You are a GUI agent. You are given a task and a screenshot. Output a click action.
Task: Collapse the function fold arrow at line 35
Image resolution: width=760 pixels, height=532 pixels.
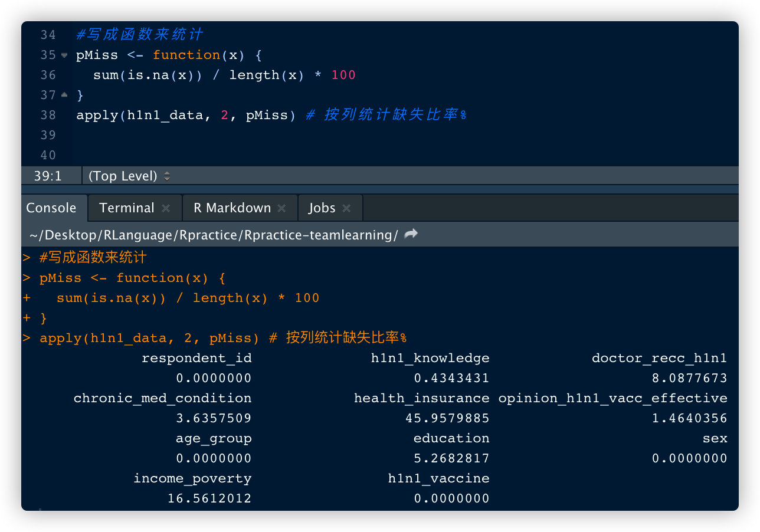pos(64,55)
